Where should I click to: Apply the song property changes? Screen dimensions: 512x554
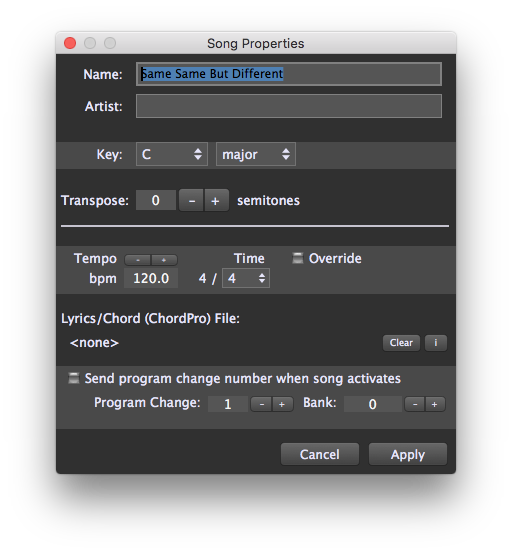(408, 454)
